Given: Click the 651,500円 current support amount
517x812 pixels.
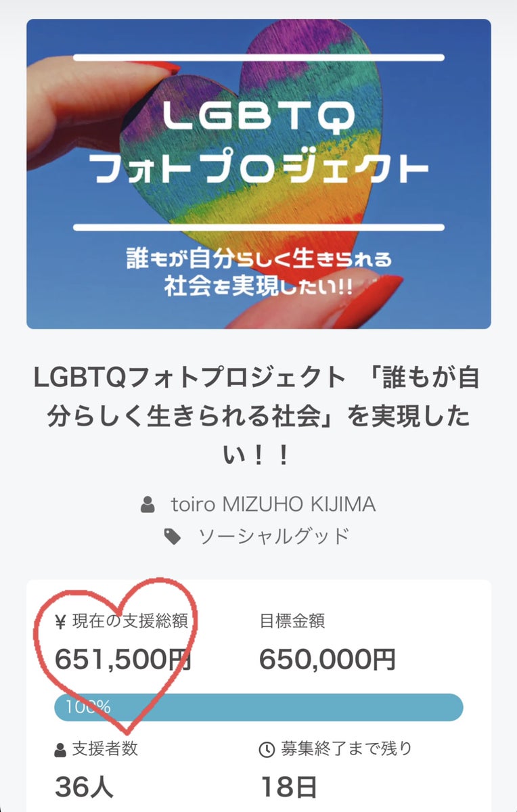Looking at the screenshot, I should (123, 658).
